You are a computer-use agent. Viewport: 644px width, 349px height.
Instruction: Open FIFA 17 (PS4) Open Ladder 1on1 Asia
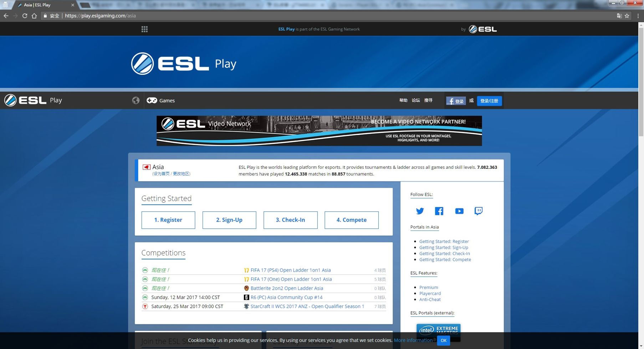tap(291, 270)
